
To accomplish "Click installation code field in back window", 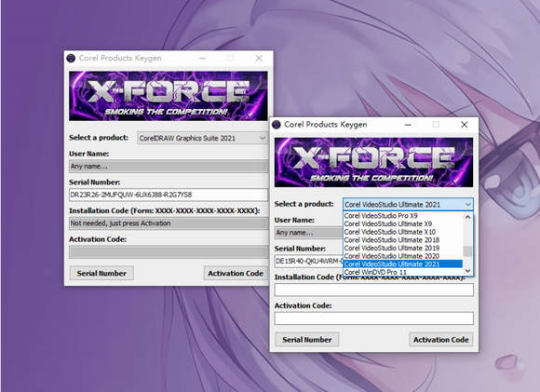I will [x=169, y=223].
